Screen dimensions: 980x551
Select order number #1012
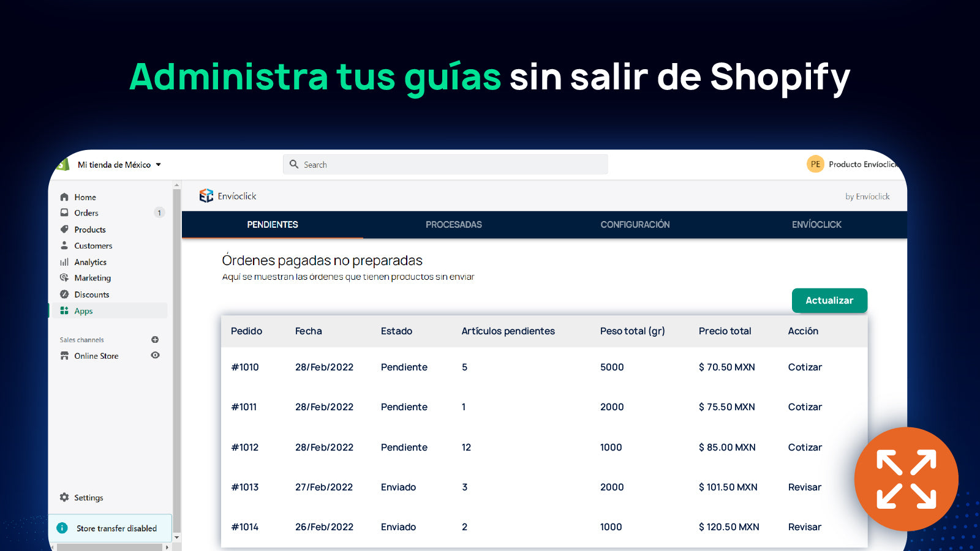(x=245, y=448)
